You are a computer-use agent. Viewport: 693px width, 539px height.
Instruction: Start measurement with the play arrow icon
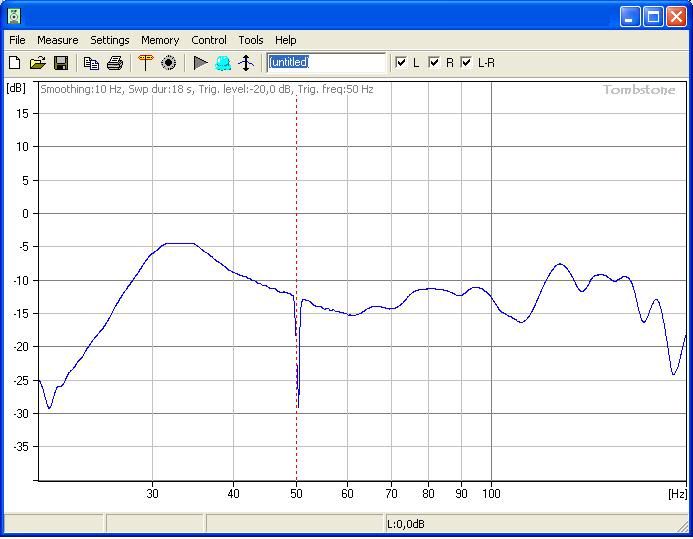200,63
